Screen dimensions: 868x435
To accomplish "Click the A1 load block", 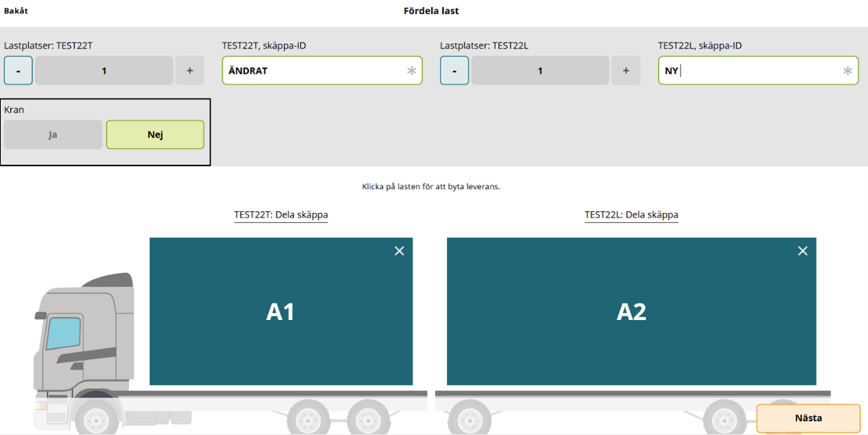I will pyautogui.click(x=281, y=312).
